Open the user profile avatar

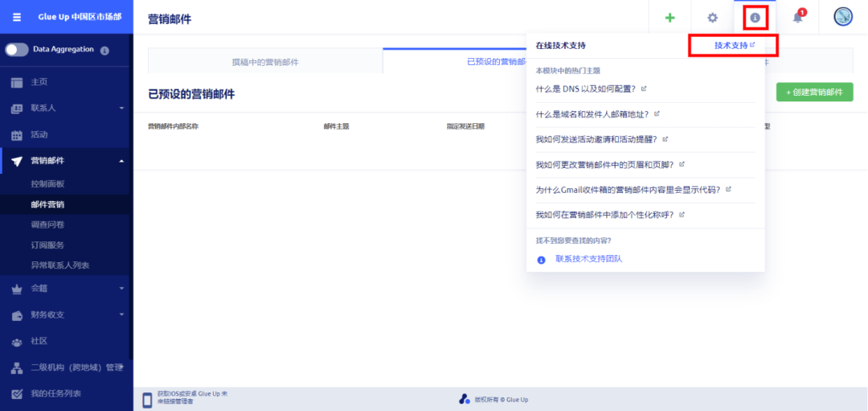[x=843, y=17]
